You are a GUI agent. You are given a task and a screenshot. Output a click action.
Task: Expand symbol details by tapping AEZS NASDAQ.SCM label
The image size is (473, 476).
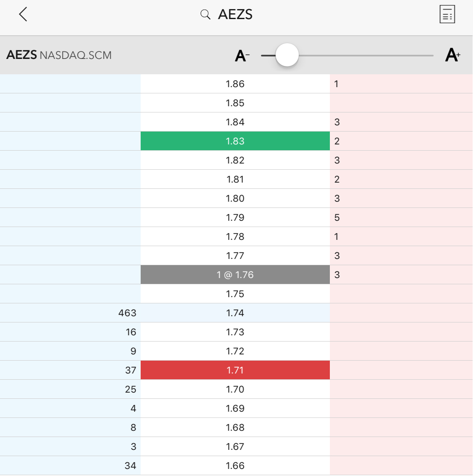(x=58, y=55)
